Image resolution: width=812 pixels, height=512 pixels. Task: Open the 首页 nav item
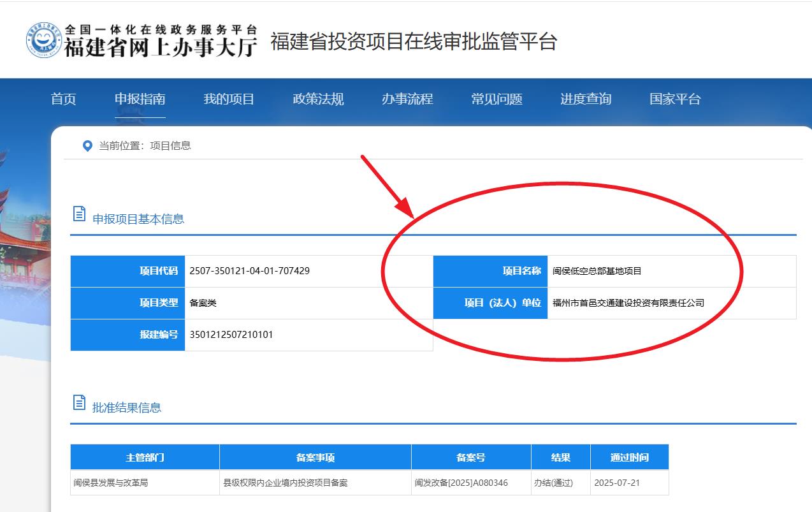63,99
